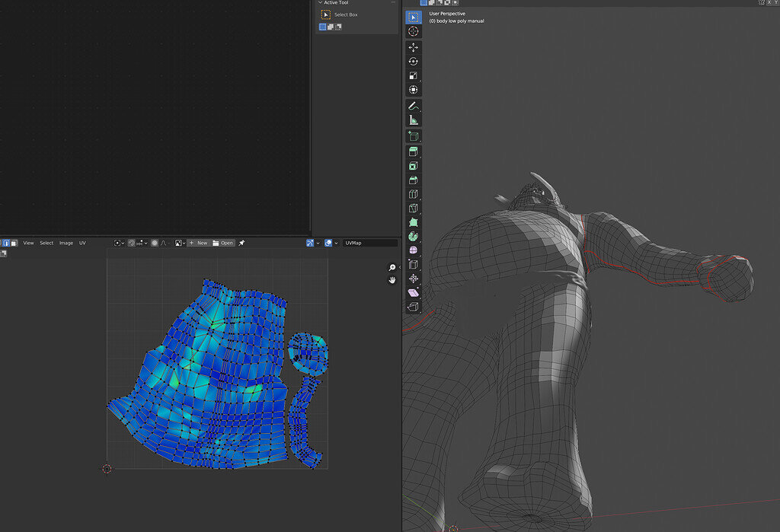Activate the Annotate tool
Image resolution: width=780 pixels, height=532 pixels.
point(414,107)
